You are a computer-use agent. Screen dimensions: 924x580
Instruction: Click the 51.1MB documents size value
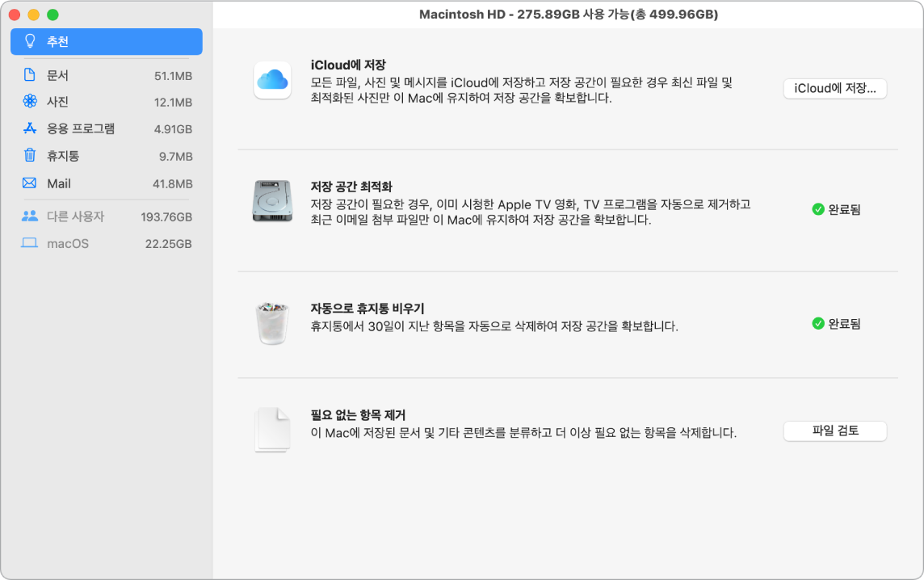coord(173,76)
